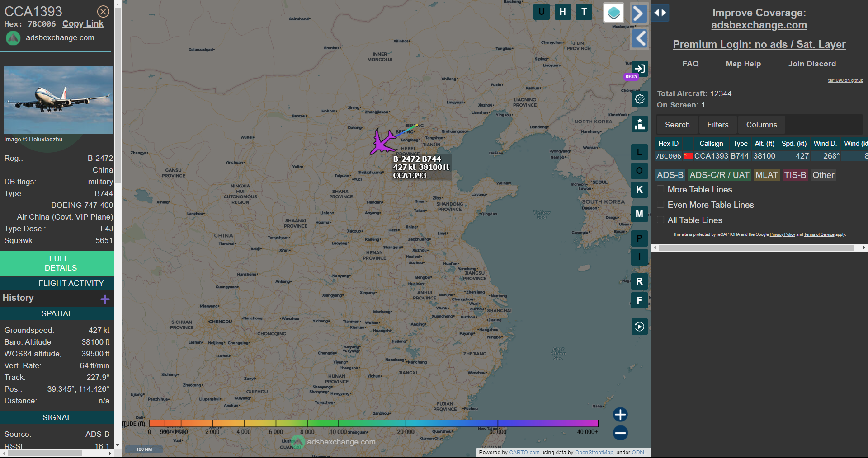
Task: Open tar1090 on github link
Action: (x=845, y=80)
